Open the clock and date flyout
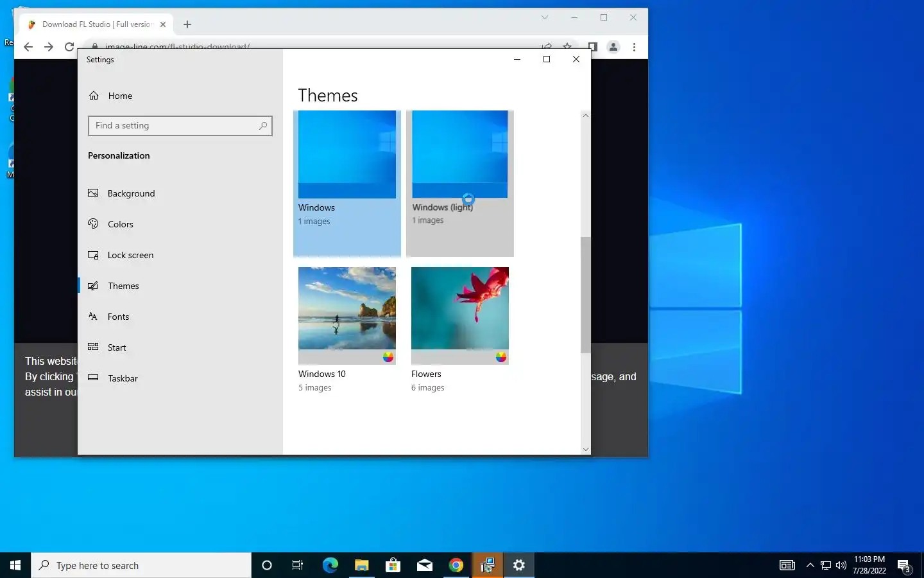The image size is (924, 578). click(x=869, y=565)
